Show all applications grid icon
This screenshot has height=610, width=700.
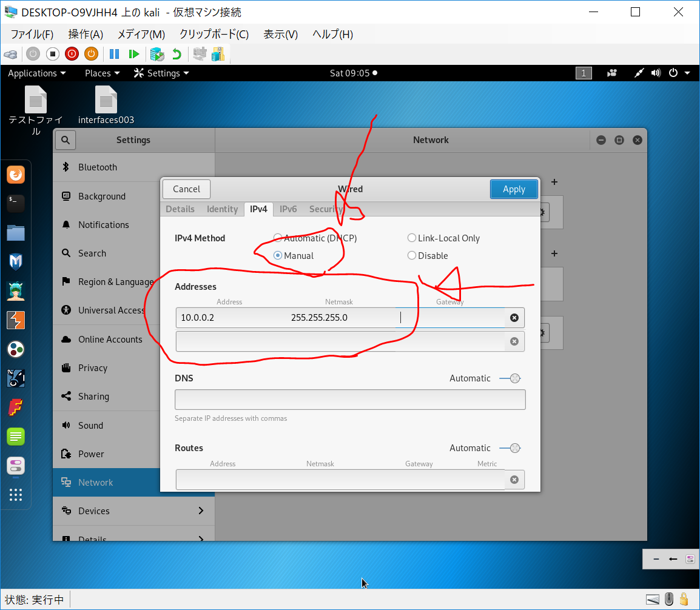tap(16, 494)
